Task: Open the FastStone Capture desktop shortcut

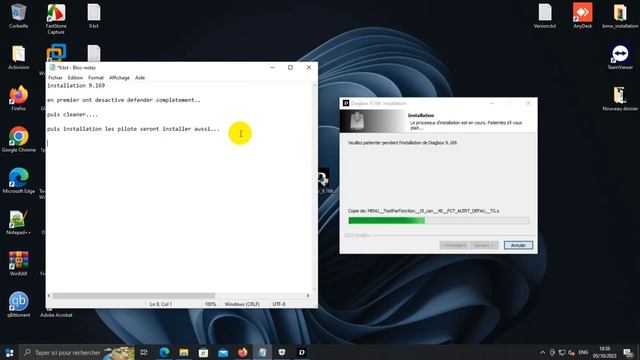Action: click(56, 18)
